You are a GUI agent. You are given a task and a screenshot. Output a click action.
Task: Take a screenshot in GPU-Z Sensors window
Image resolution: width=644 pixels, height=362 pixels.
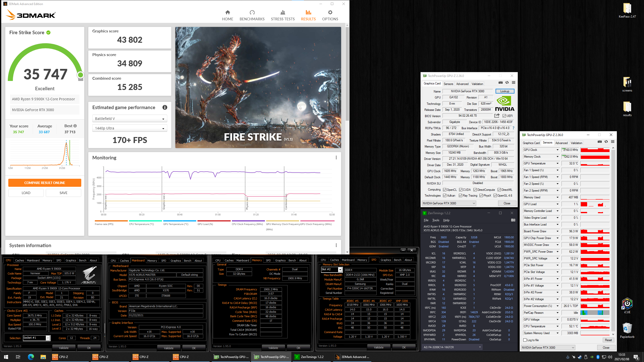[x=600, y=142]
